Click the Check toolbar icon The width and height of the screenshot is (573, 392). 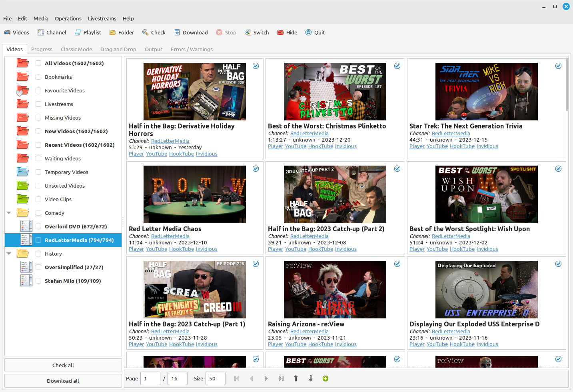(x=154, y=32)
